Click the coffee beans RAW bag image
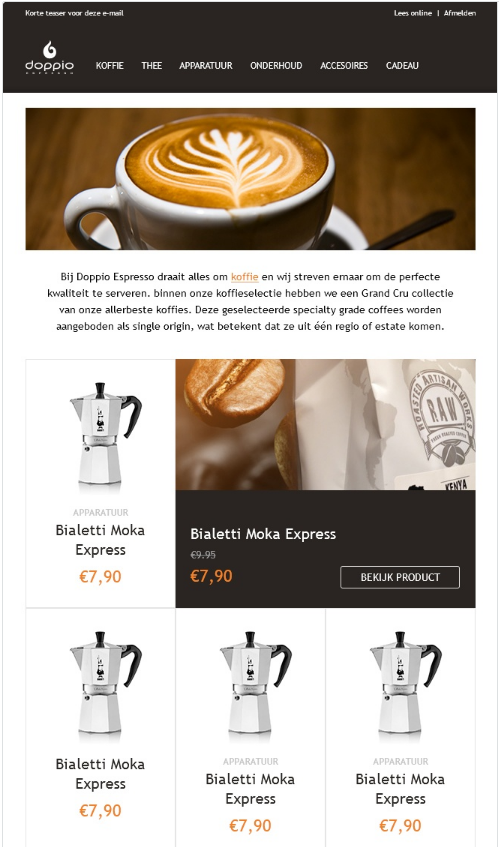The height and width of the screenshot is (847, 499). (x=326, y=425)
